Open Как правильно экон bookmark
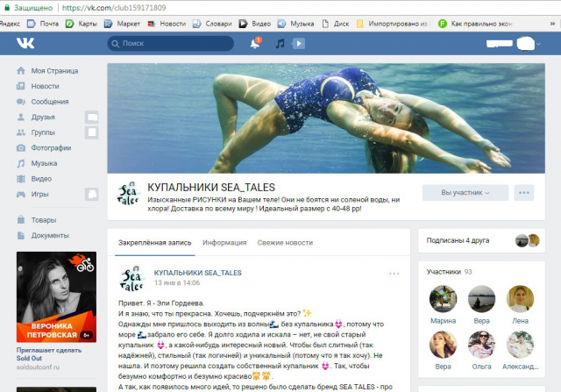Image resolution: width=561 pixels, height=392 pixels. click(x=476, y=24)
